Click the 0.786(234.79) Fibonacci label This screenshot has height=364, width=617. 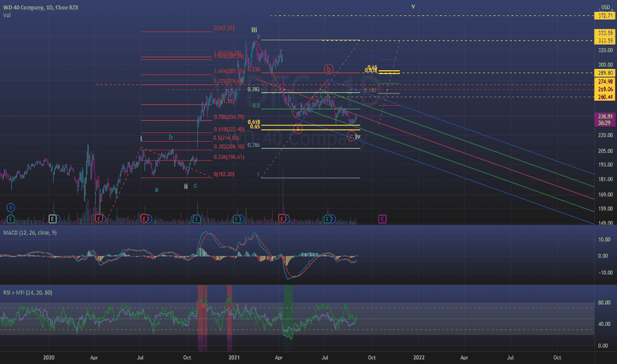(229, 117)
